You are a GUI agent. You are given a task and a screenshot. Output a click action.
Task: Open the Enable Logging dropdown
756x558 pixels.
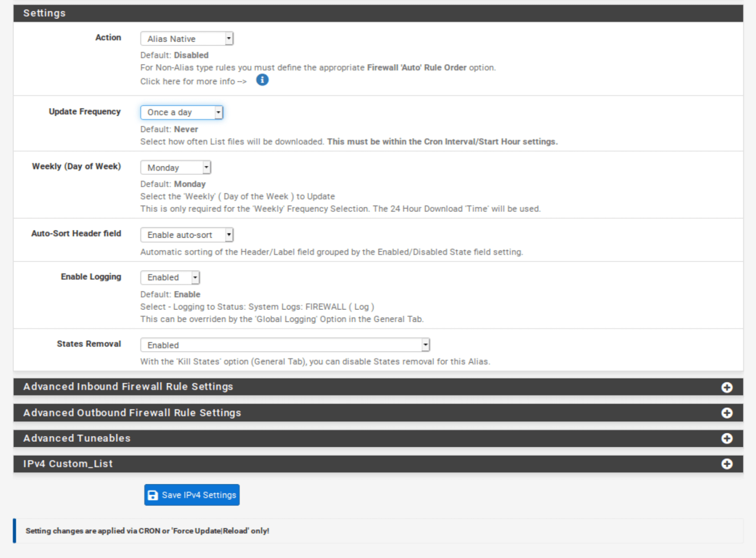[170, 277]
